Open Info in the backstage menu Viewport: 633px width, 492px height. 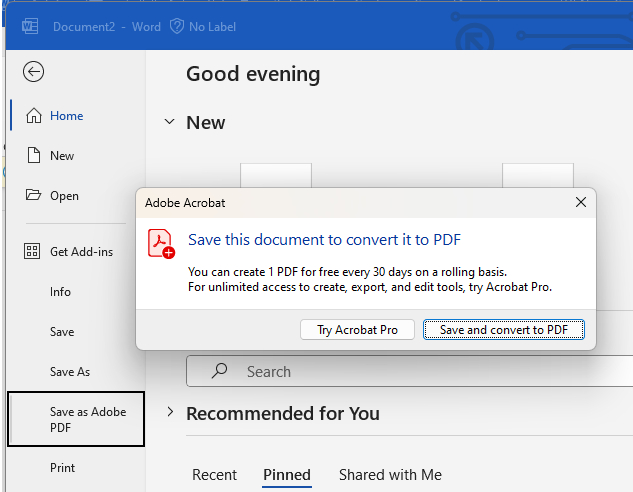[x=60, y=292]
